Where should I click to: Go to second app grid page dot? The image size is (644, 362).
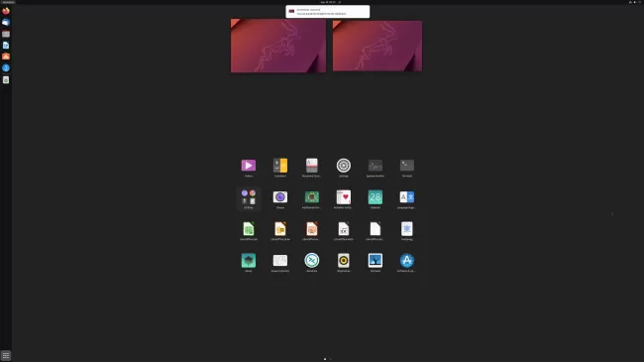[330, 359]
